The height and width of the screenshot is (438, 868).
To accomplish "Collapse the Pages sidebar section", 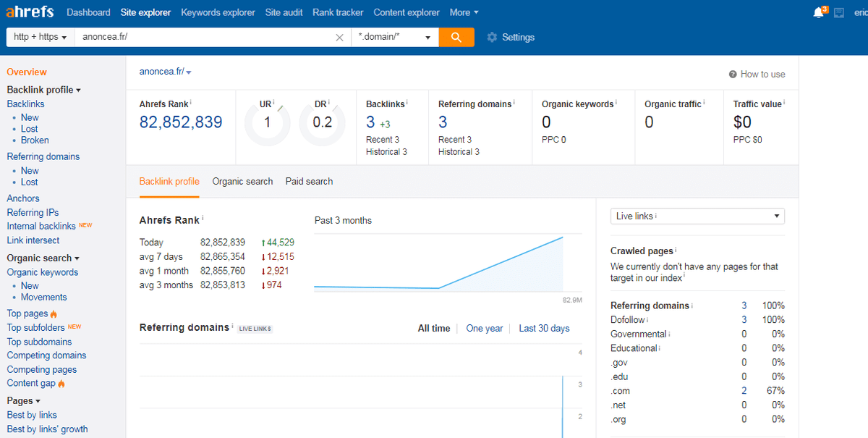I will click(x=23, y=400).
